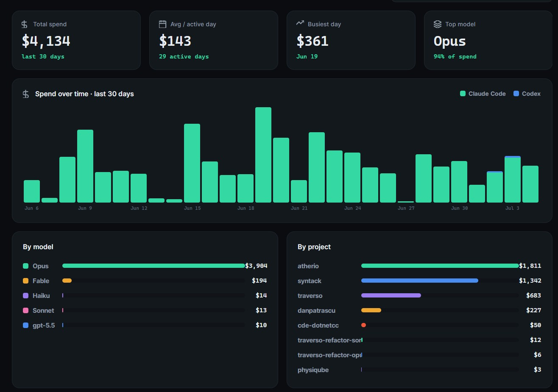558x392 pixels.
Task: Click the dollar icon in Total spend card
Action: (x=25, y=25)
